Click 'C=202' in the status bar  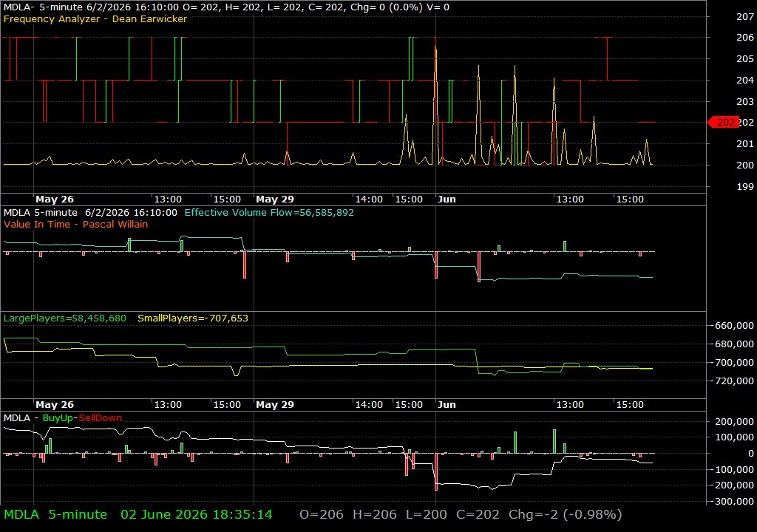pos(478,514)
